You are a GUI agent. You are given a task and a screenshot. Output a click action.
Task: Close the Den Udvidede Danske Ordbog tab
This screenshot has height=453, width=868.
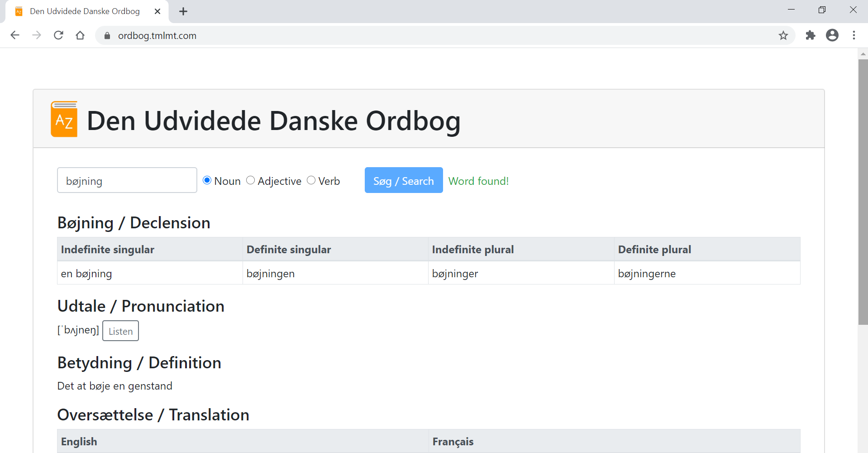tap(157, 12)
